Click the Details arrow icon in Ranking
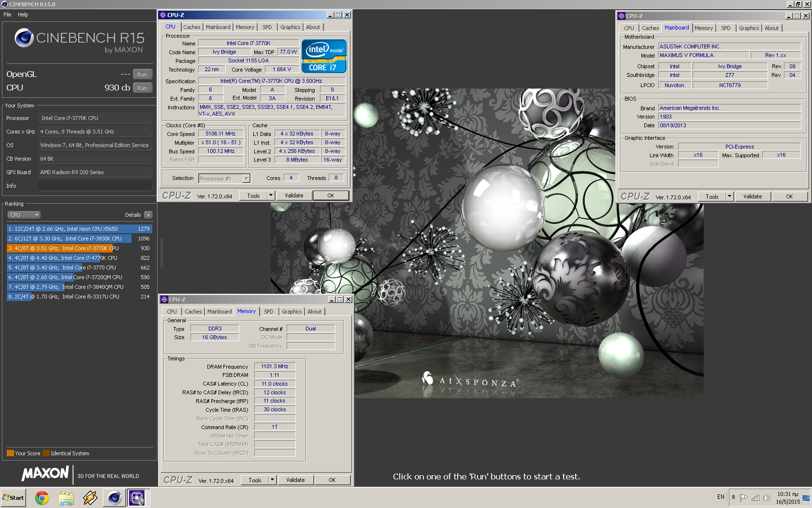 [x=148, y=215]
